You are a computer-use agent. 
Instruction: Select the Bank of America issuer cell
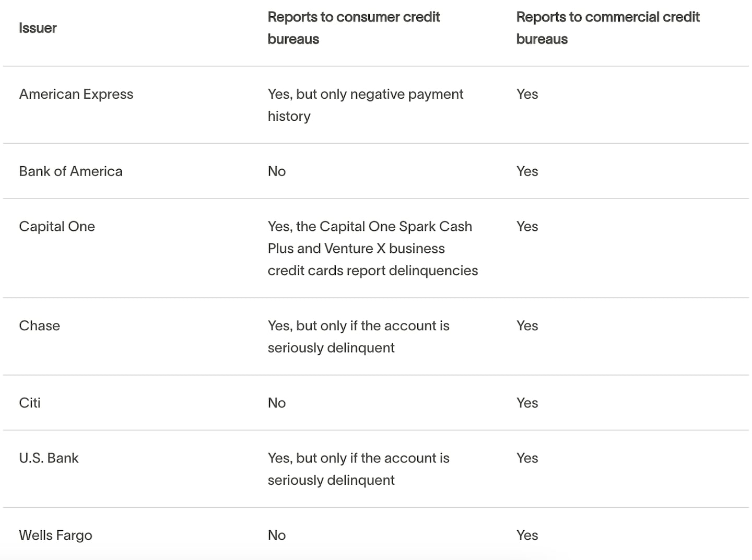coord(70,171)
